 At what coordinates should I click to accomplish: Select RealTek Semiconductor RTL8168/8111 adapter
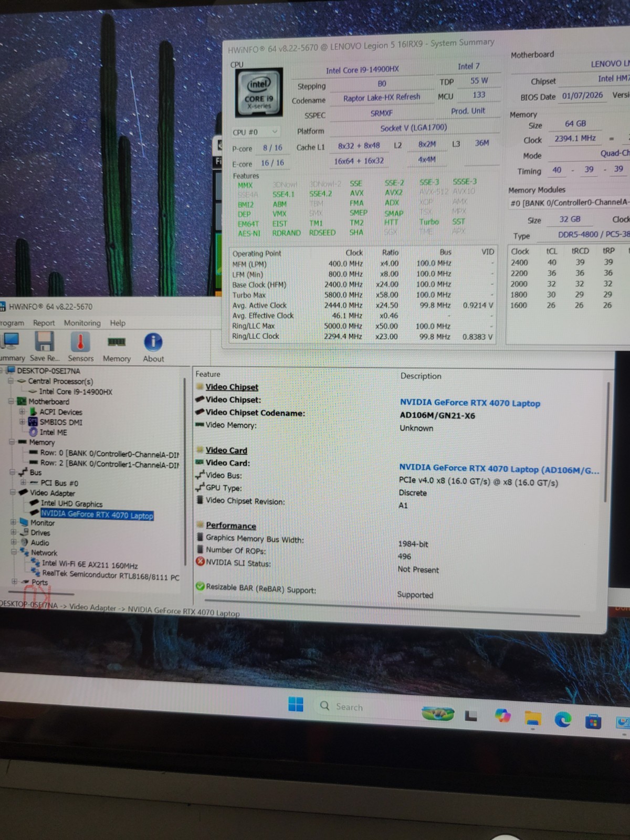click(x=111, y=576)
